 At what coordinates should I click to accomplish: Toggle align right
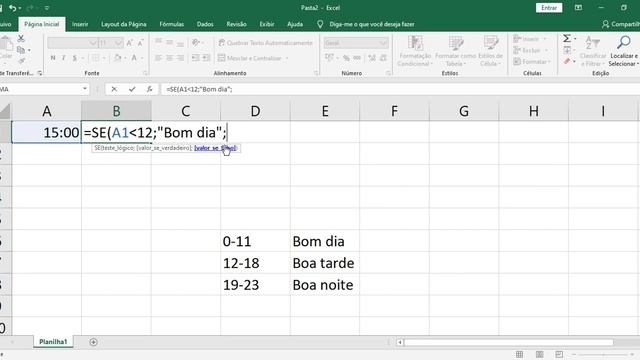(x=180, y=58)
